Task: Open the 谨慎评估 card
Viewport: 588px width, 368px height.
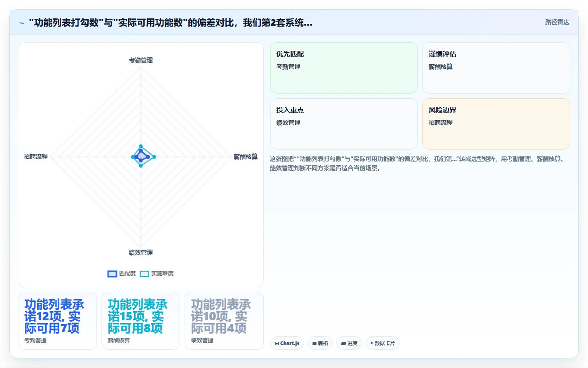Action: [x=496, y=68]
